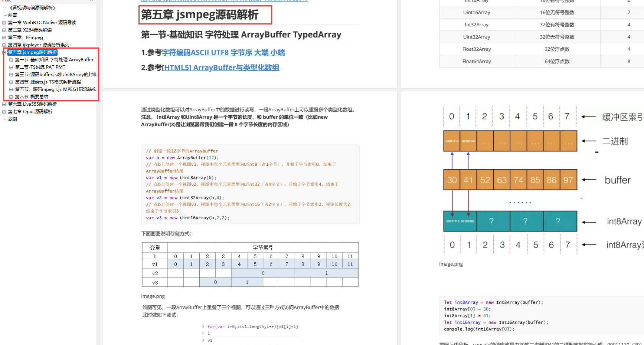Viewport: 644px width, 345px height.
Task: Click code line int8Array[1] = 41;
Action: (467, 316)
